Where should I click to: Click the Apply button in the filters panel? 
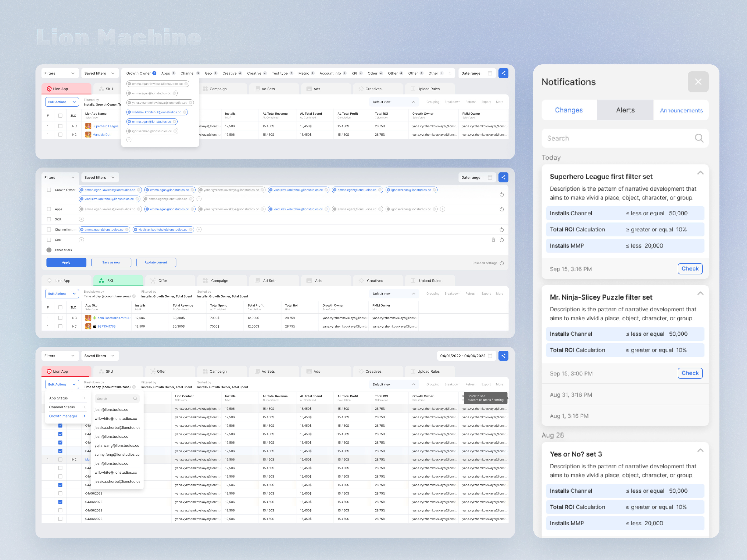click(x=66, y=262)
